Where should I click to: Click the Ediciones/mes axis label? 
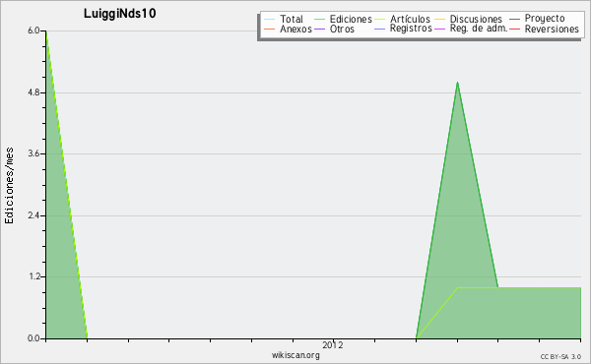click(x=9, y=186)
